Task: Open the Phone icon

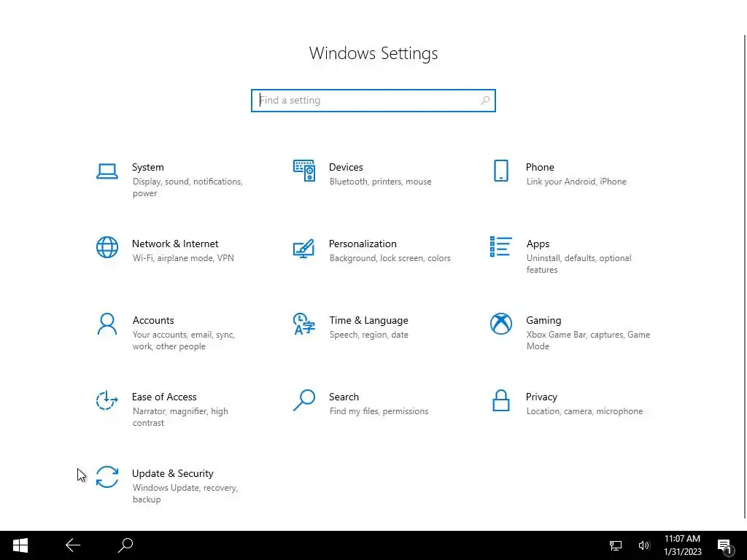Action: coord(501,171)
